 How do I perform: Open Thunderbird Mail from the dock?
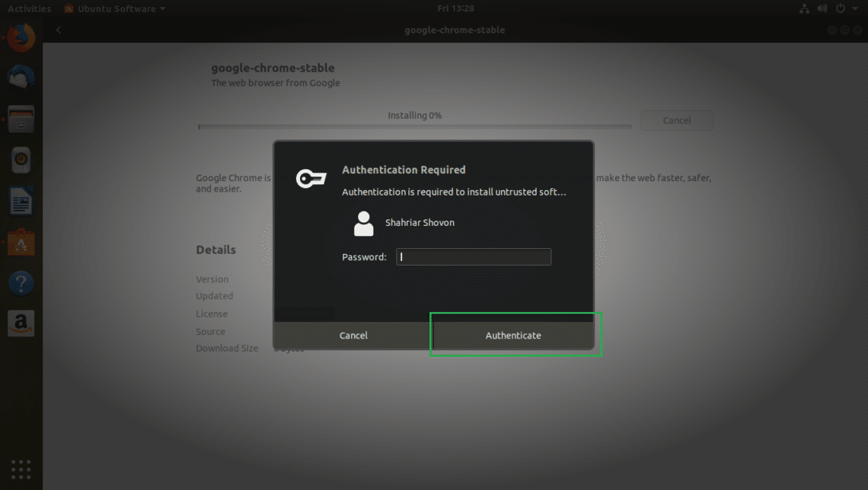21,78
